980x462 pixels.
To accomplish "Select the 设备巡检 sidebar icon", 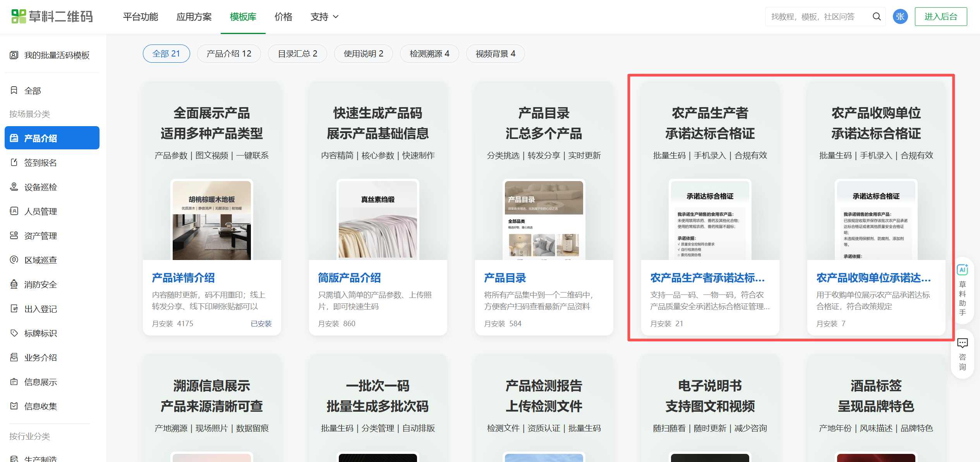I will pyautogui.click(x=14, y=187).
